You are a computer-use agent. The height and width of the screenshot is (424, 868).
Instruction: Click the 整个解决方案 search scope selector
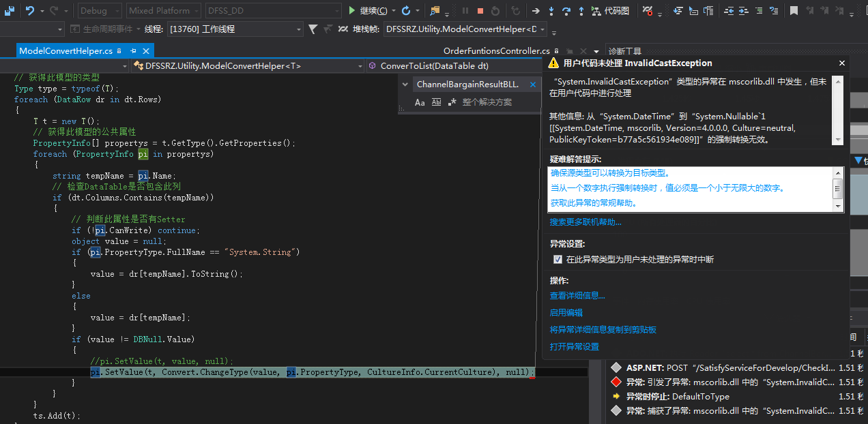(487, 102)
